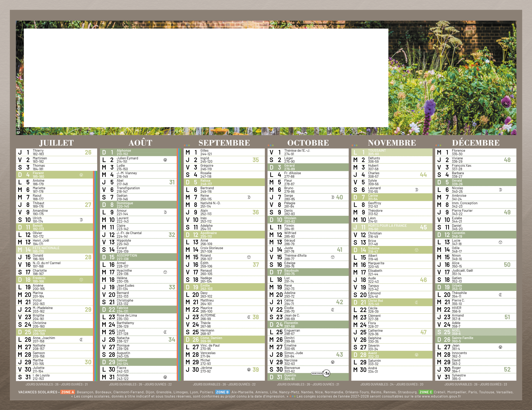Click the blue ZONE B badge
This screenshot has height=410, width=532.
[x=222, y=392]
